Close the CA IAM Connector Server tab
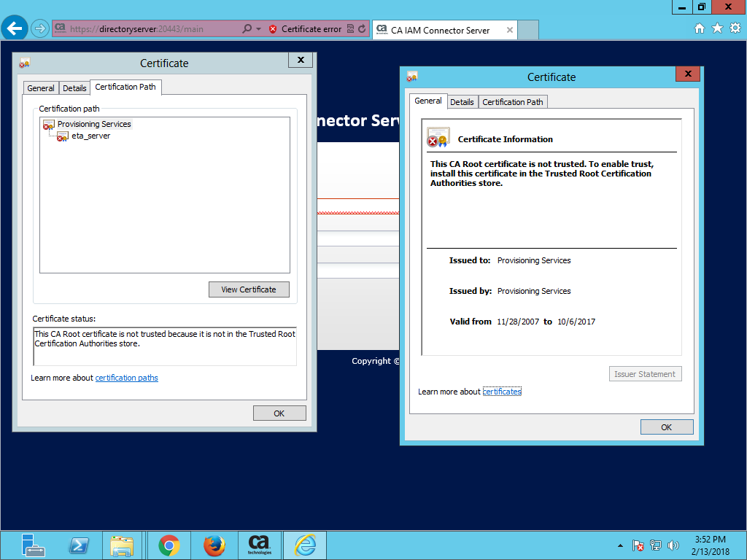Image resolution: width=747 pixels, height=560 pixels. point(510,30)
